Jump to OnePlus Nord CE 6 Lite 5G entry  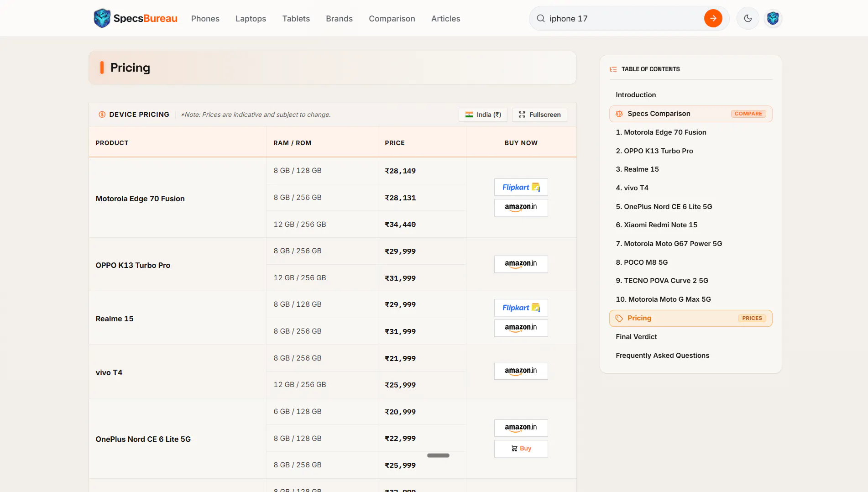click(664, 207)
